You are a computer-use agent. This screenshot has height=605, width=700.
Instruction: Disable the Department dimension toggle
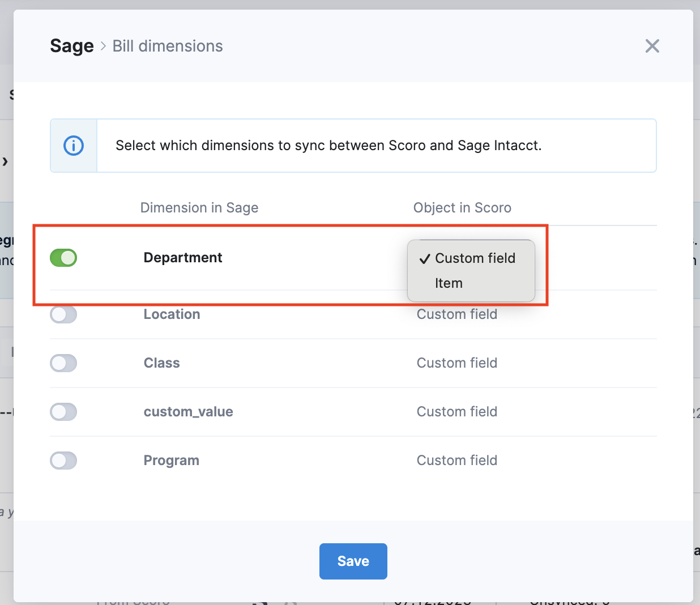pos(63,258)
